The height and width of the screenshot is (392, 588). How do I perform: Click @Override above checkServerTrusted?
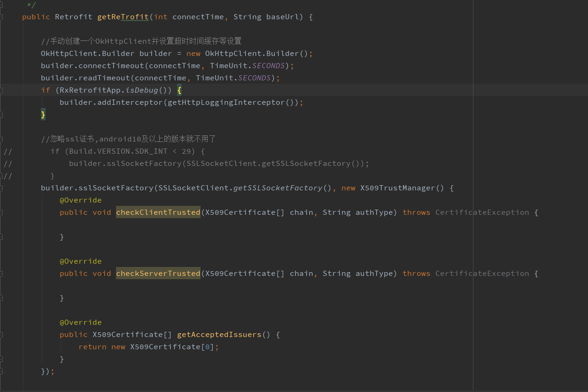pyautogui.click(x=81, y=261)
